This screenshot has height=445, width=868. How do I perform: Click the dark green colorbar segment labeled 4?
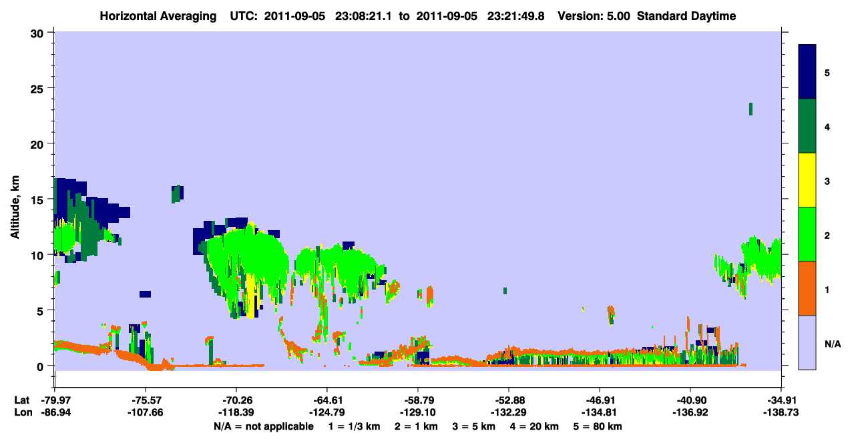point(807,126)
